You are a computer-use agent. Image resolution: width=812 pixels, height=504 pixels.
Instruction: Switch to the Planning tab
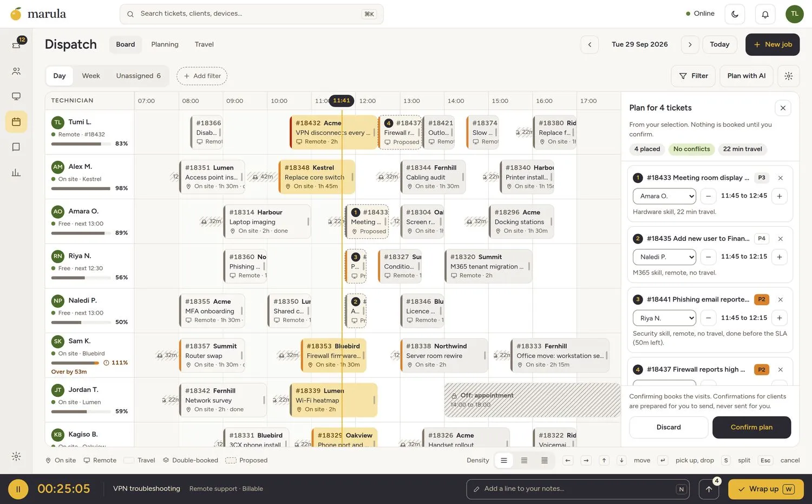pos(165,44)
